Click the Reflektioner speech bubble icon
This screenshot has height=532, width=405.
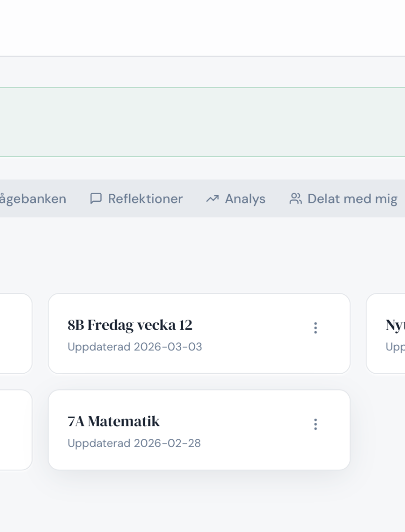click(x=96, y=199)
